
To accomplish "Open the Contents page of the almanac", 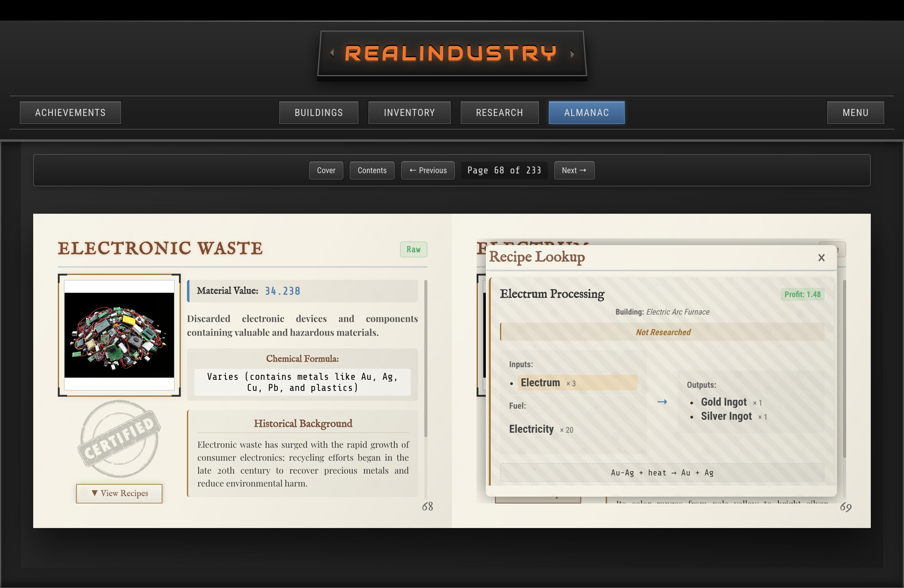I will [x=372, y=170].
